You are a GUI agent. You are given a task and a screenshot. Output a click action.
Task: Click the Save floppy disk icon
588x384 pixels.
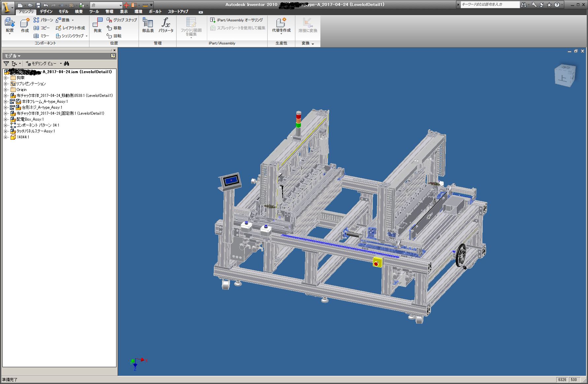[x=38, y=5]
